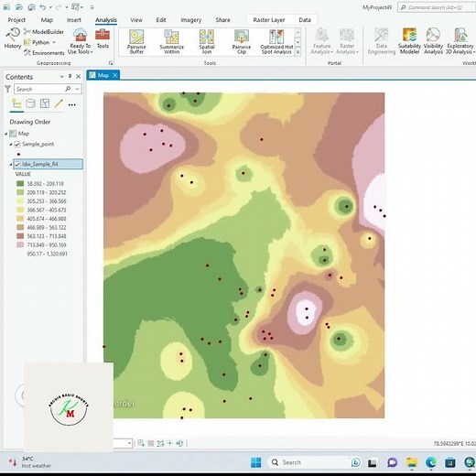Switch to List By Drawing Order view

coord(16,103)
